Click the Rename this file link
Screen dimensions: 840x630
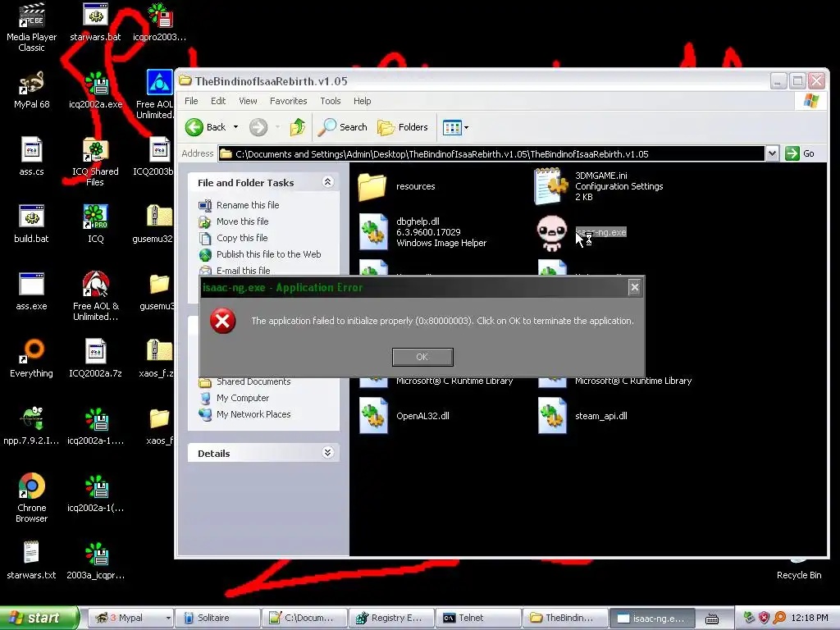[248, 205]
